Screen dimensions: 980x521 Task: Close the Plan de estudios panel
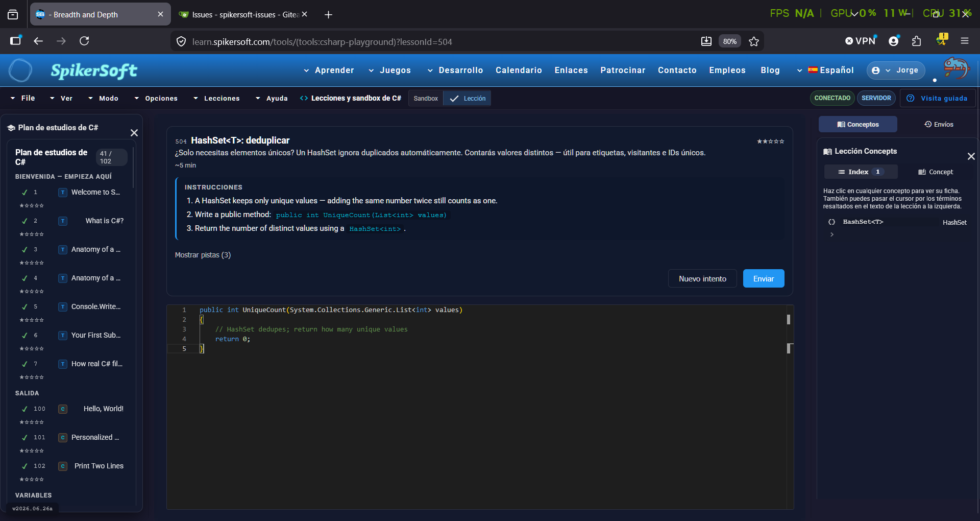tap(134, 133)
